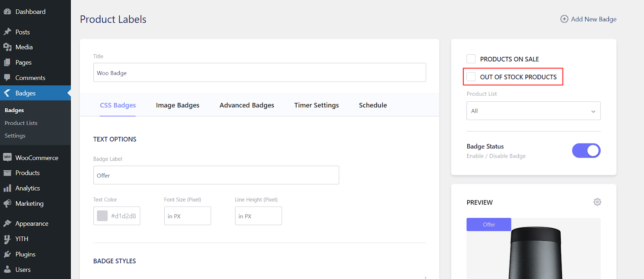This screenshot has width=644, height=279.
Task: Click the plus circle icon beside Add New Badge
Action: (564, 19)
